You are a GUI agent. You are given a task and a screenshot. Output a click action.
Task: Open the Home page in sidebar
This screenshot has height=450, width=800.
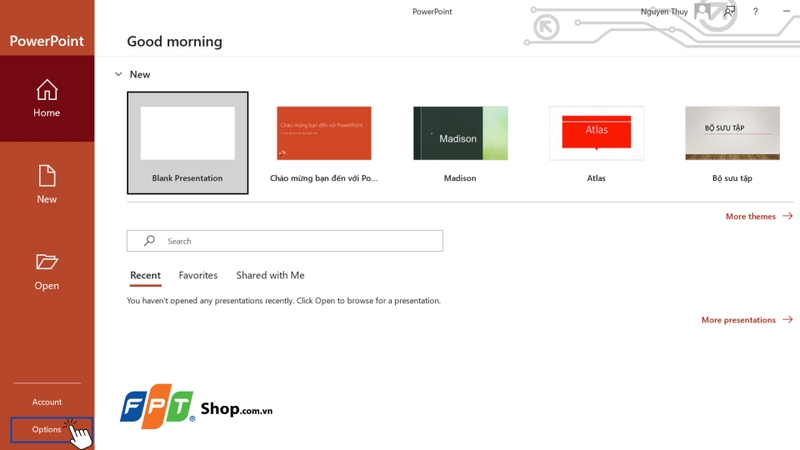click(47, 98)
